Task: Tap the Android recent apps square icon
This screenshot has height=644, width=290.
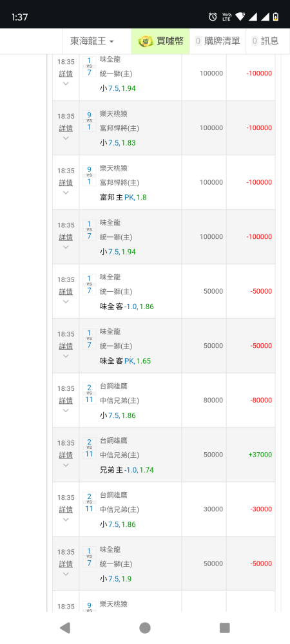Action: pos(225,627)
